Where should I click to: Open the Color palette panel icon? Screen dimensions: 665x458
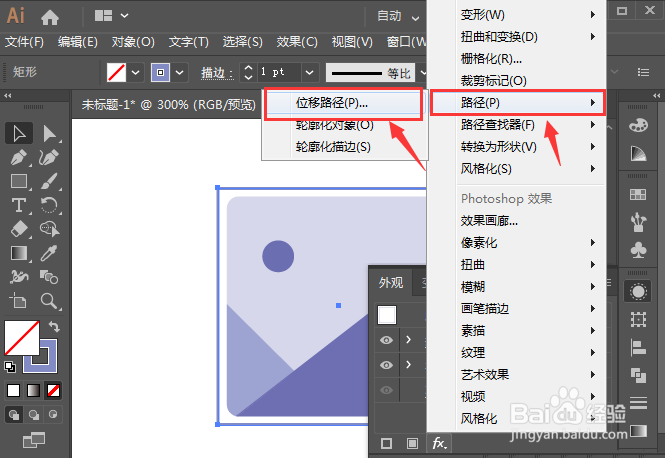638,126
